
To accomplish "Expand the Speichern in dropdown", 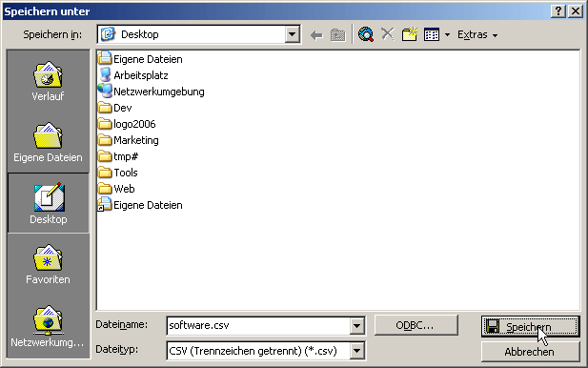I will [292, 34].
